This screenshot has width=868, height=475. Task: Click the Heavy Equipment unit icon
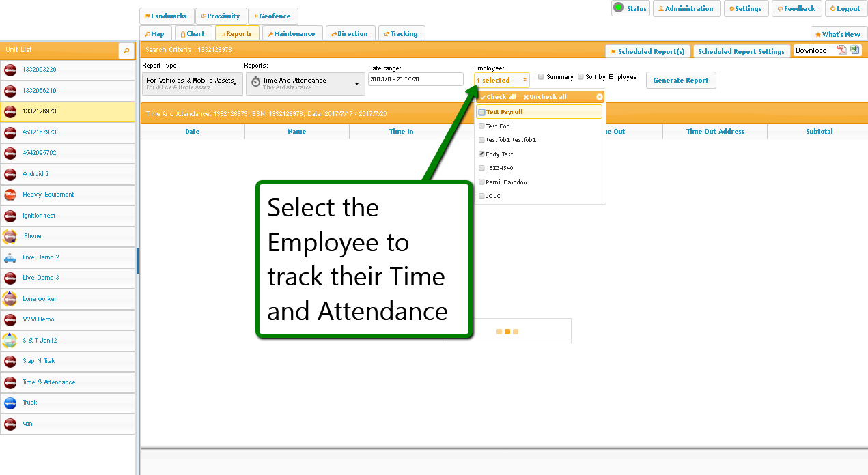(10, 195)
